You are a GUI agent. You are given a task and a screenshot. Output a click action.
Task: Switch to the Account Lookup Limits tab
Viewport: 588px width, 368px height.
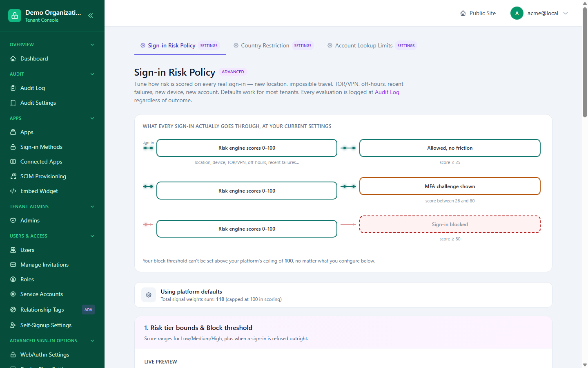(372, 45)
